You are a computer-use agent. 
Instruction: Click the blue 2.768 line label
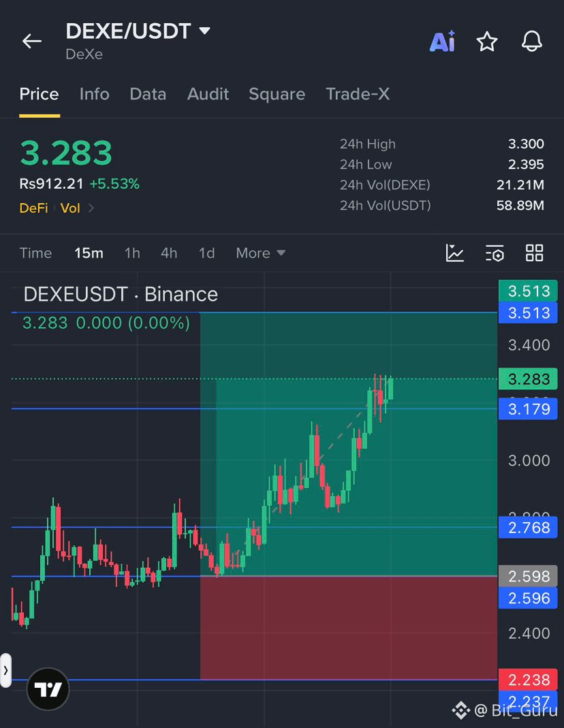point(529,528)
